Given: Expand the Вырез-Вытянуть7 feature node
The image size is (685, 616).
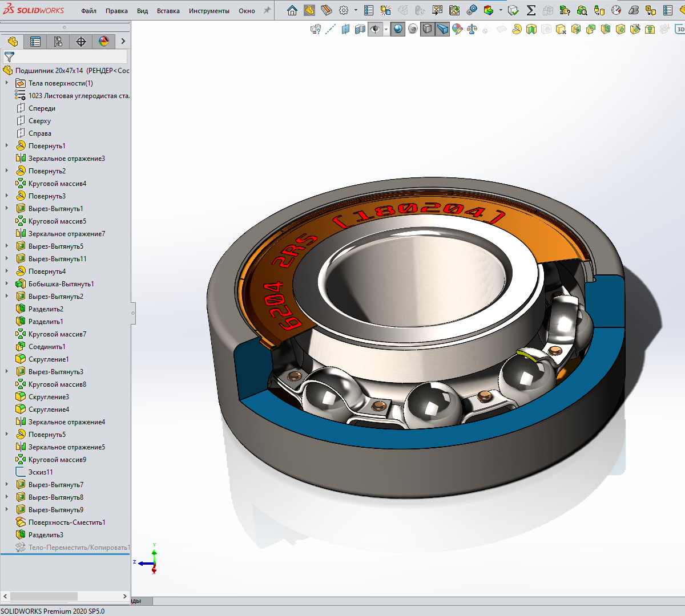Looking at the screenshot, I should click(x=7, y=485).
